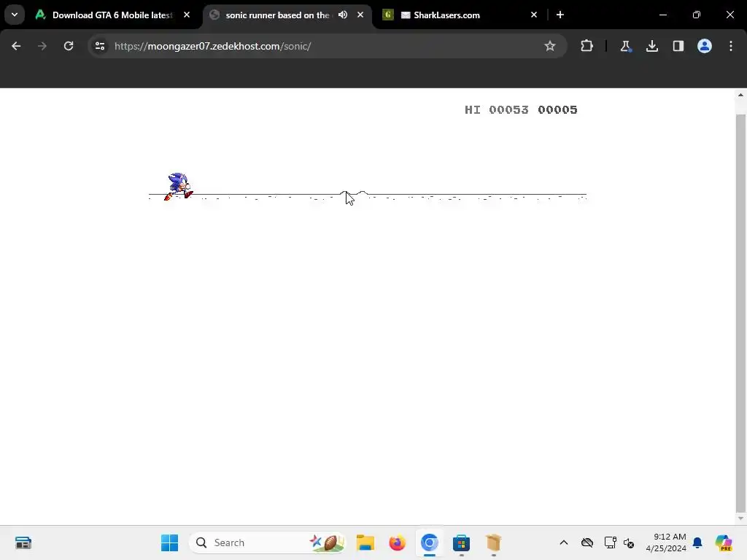
Task: Open the notifications bell icon
Action: click(x=697, y=542)
